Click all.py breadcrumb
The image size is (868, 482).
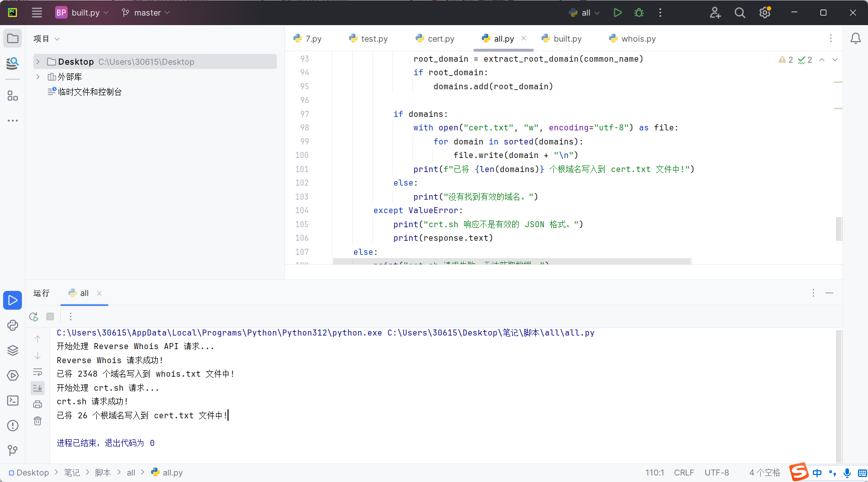(x=167, y=472)
